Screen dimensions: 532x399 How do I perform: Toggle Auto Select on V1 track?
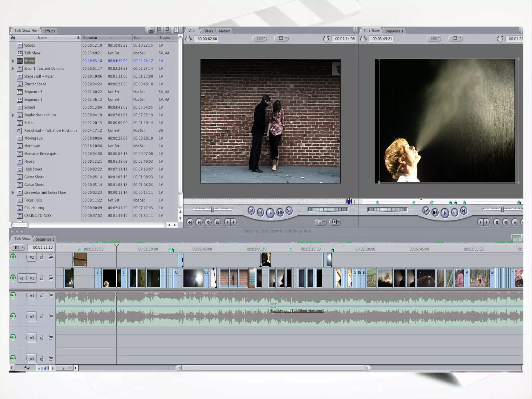click(51, 278)
